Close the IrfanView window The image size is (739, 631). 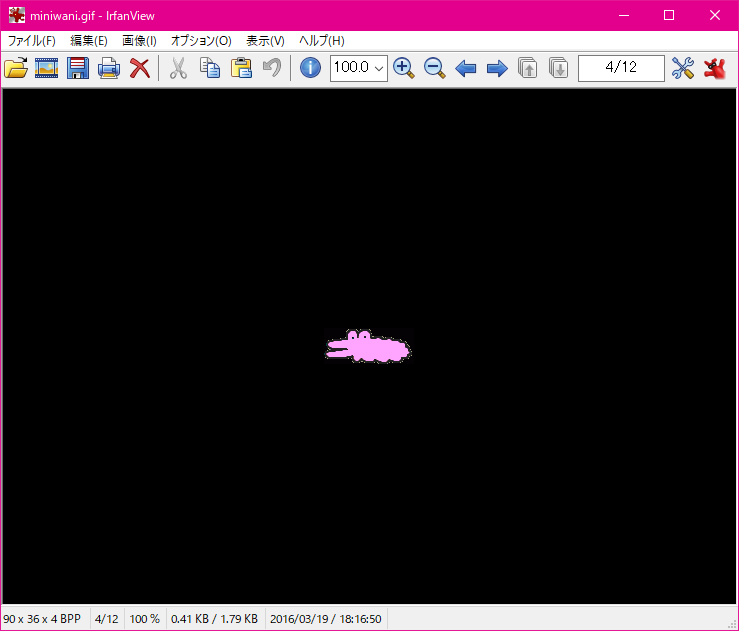click(714, 15)
